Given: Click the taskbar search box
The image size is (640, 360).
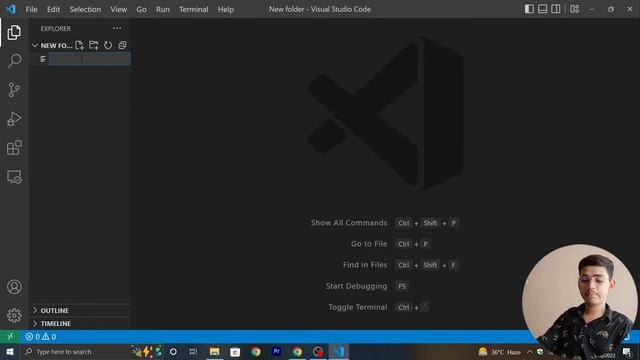Looking at the screenshot, I should 76,351.
